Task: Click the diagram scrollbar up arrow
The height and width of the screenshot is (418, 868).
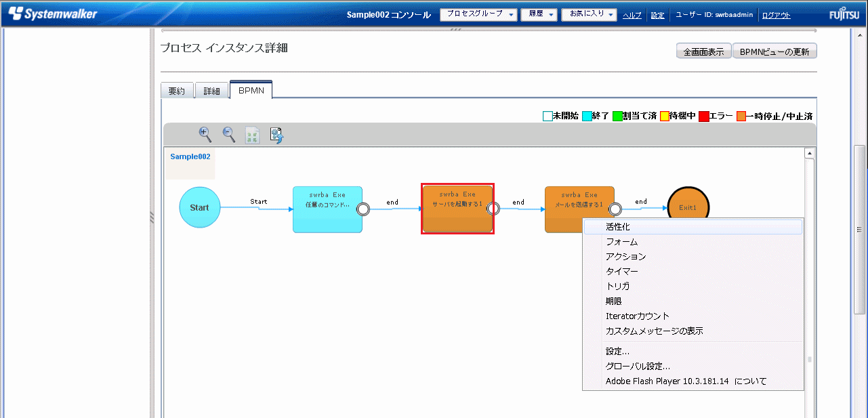Action: coord(810,153)
